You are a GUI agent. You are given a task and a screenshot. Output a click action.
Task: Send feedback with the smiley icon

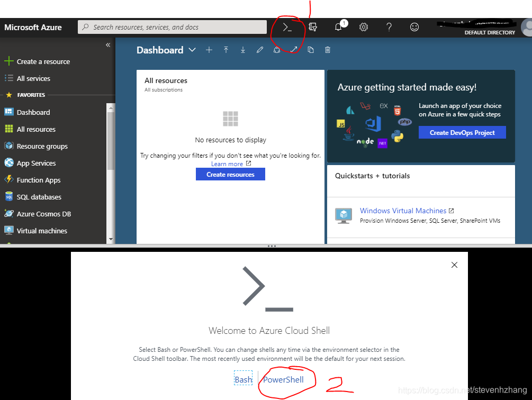click(414, 27)
